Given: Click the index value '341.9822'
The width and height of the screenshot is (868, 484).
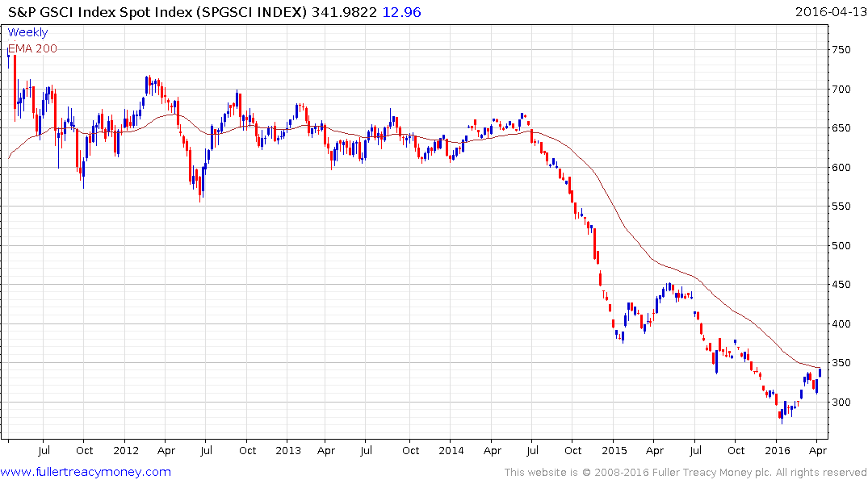Looking at the screenshot, I should coord(344,12).
